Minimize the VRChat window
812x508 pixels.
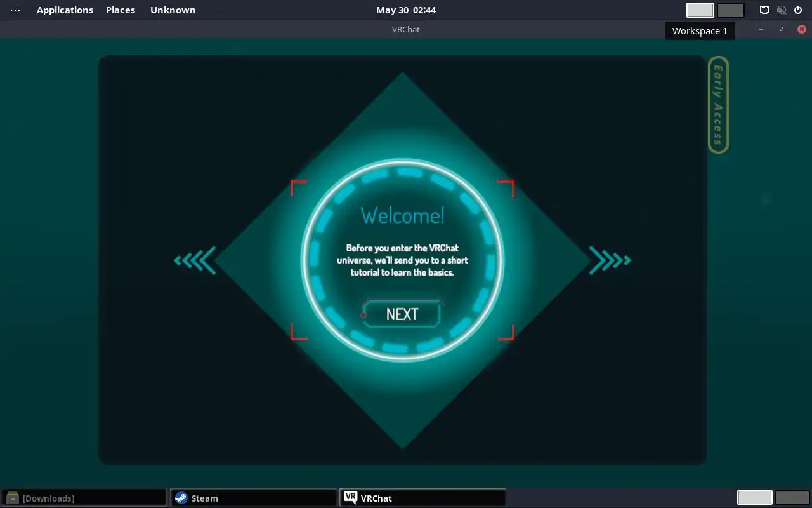click(x=761, y=29)
